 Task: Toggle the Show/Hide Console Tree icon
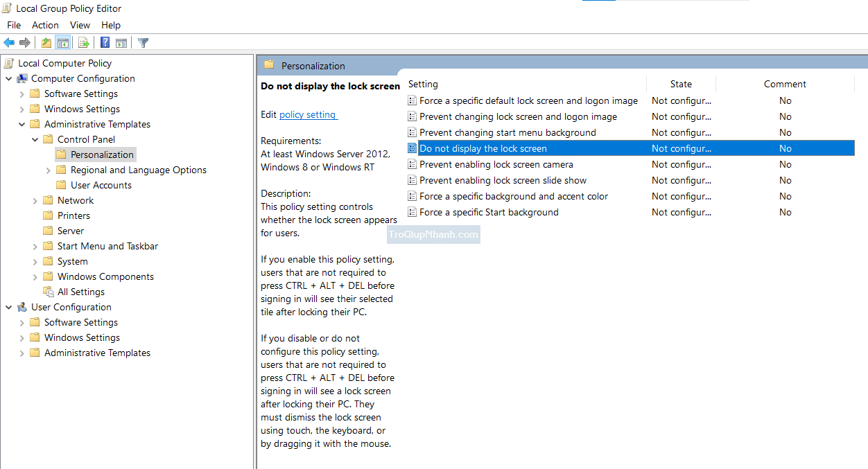click(63, 43)
